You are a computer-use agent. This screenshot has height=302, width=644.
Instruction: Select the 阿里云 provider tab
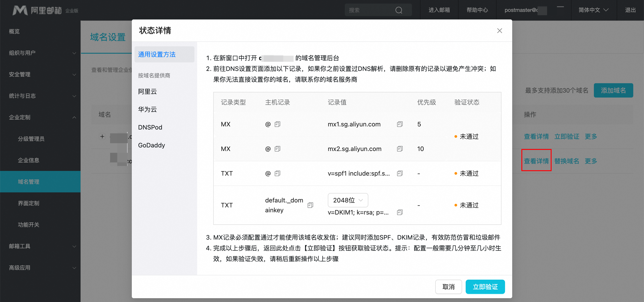pyautogui.click(x=147, y=91)
